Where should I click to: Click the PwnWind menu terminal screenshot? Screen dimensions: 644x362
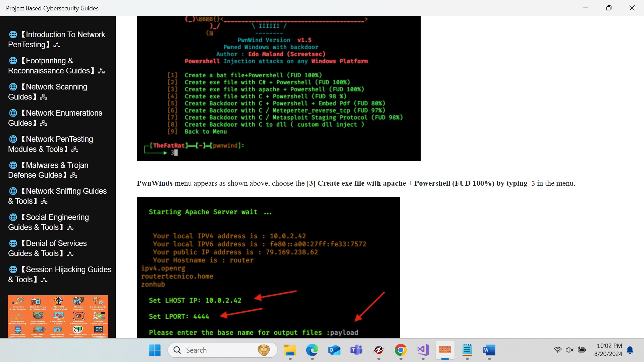[x=278, y=89]
